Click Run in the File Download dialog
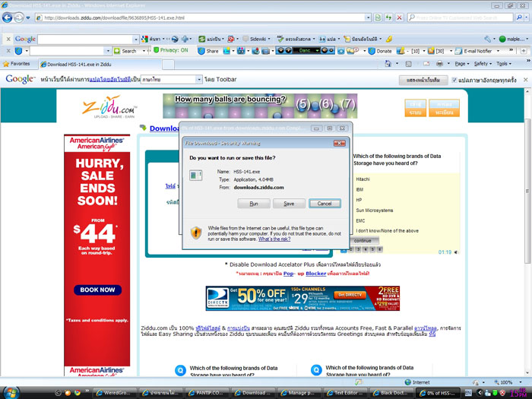The width and height of the screenshot is (532, 399). 254,204
